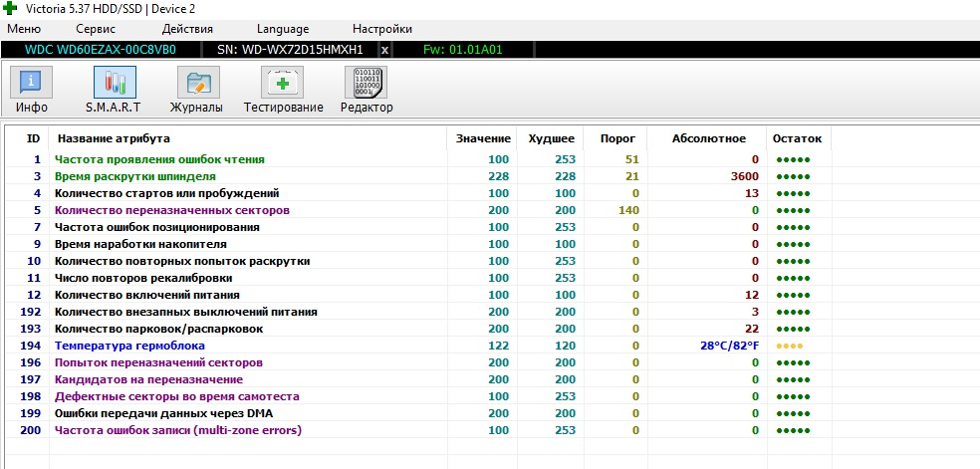This screenshot has width=980, height=469.
Task: Sort by the ID column header
Action: 33,138
